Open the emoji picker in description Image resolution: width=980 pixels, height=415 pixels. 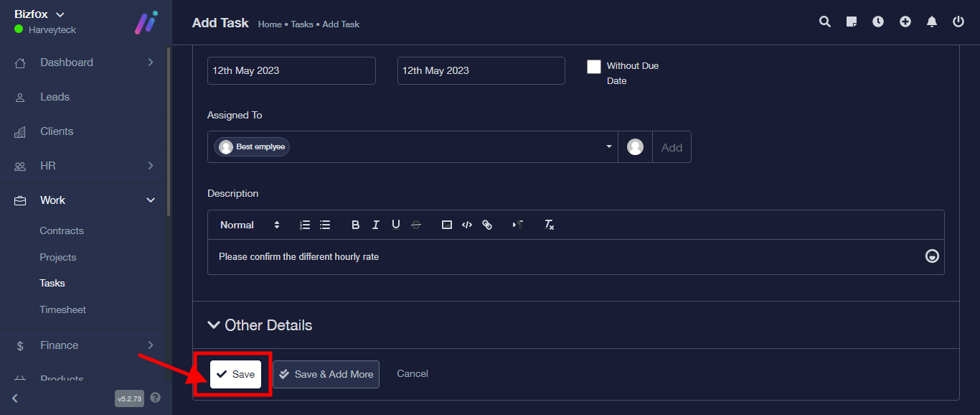(932, 256)
